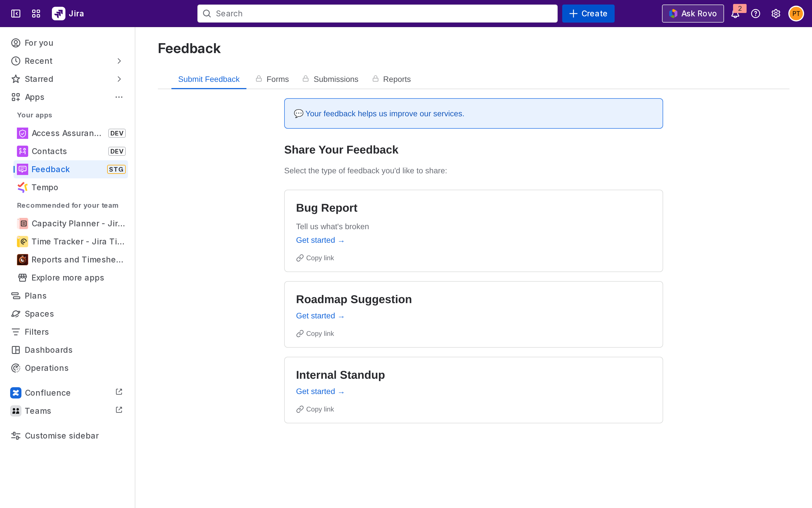
Task: Click the Plans icon in sidebar
Action: (x=16, y=296)
